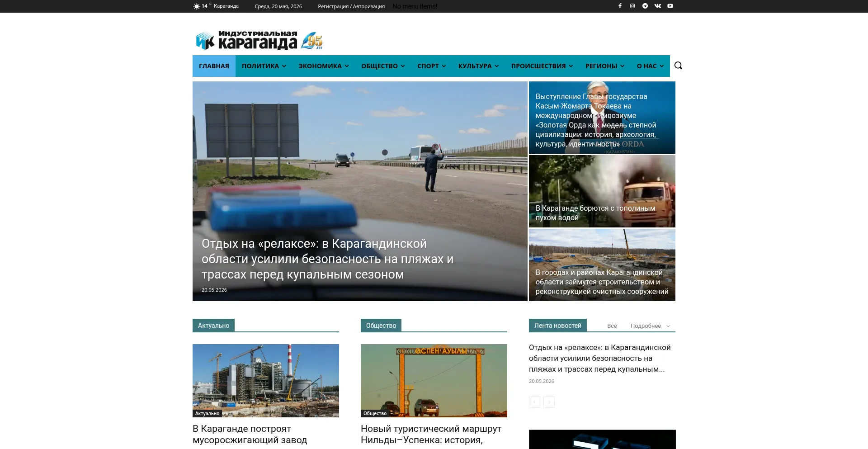Click the 20.05.2026 date on main story
The width and height of the screenshot is (868, 449).
click(214, 290)
